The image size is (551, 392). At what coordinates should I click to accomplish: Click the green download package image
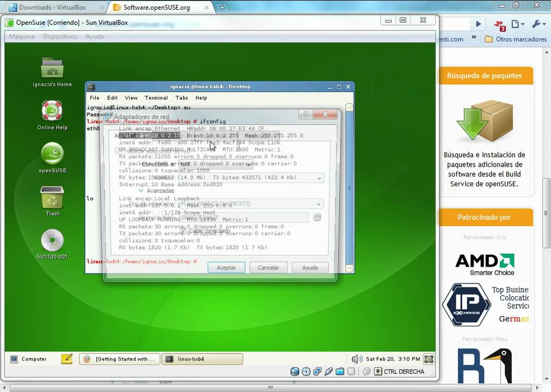(x=485, y=120)
